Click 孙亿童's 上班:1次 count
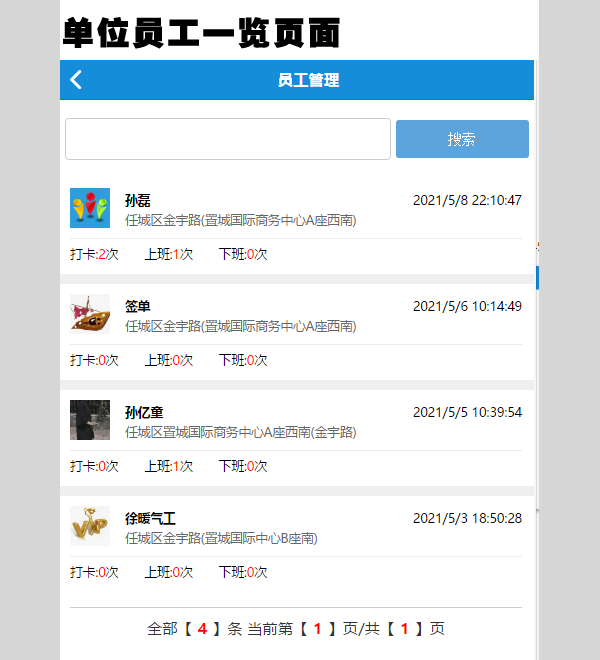 169,466
